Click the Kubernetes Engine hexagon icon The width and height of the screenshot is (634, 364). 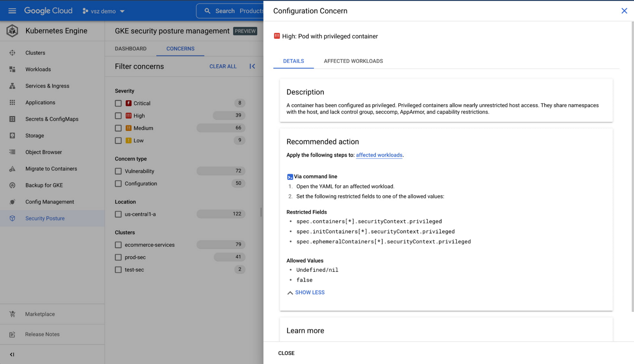pyautogui.click(x=12, y=31)
